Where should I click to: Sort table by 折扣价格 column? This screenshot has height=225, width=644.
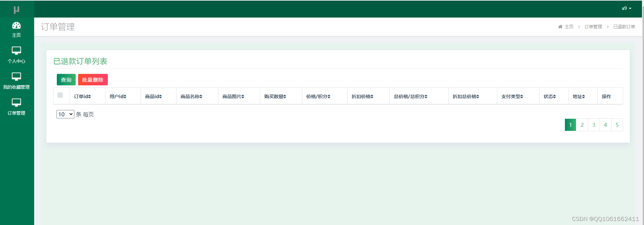click(362, 96)
